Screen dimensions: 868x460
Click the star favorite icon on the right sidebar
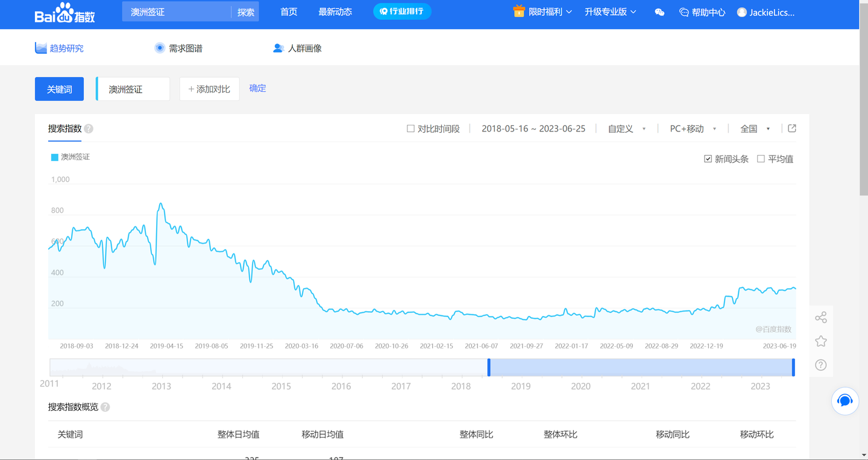(820, 341)
